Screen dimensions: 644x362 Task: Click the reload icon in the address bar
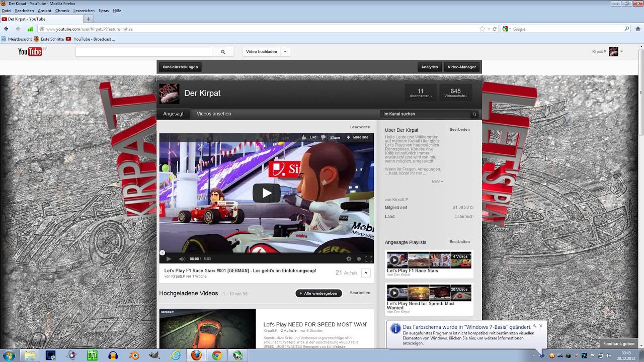495,29
